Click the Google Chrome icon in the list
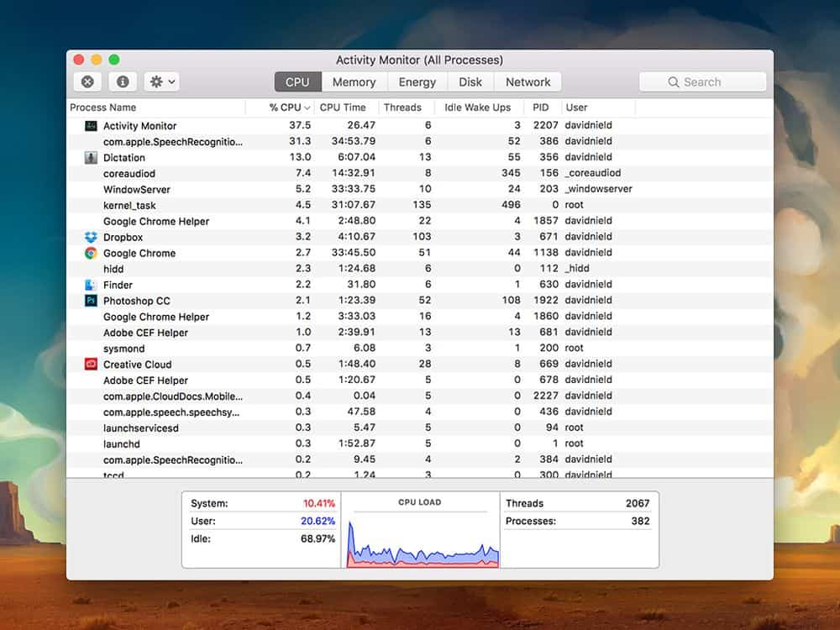The height and width of the screenshot is (630, 840). pos(91,254)
